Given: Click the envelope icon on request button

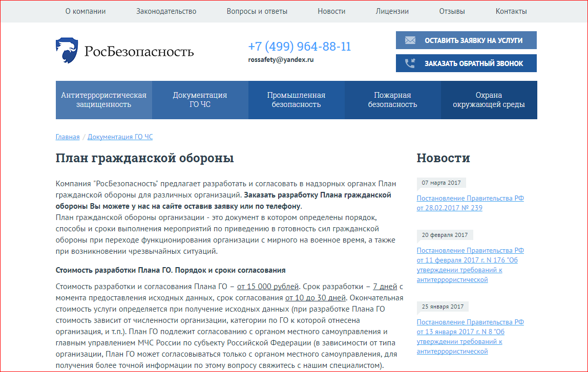Looking at the screenshot, I should click(410, 40).
